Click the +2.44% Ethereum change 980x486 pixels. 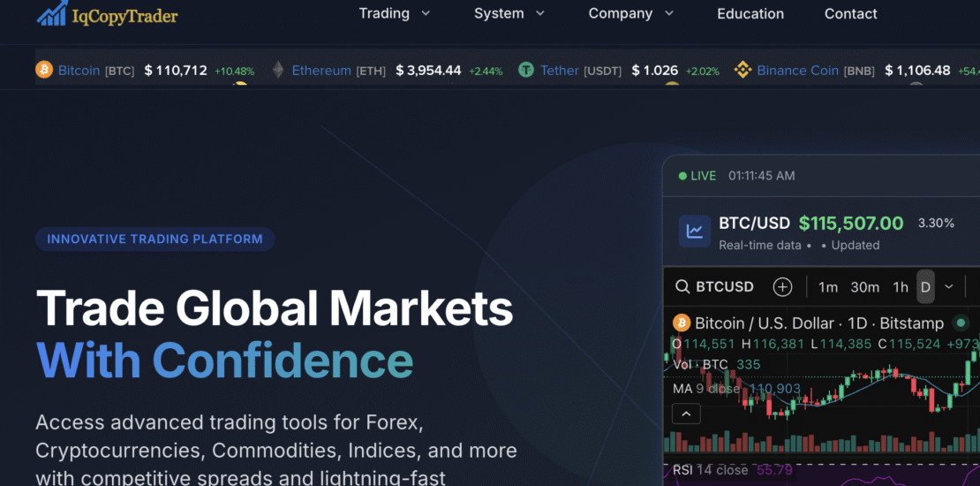[486, 72]
